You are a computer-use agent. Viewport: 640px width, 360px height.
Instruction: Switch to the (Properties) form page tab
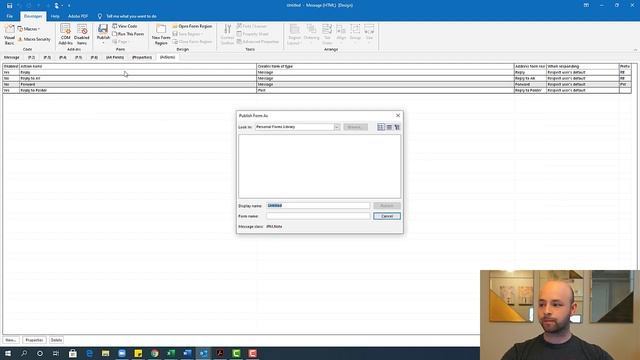coord(142,58)
